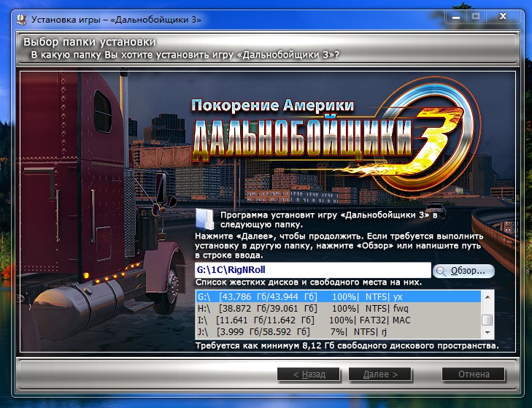Viewport: 532px width, 408px height.
Task: Click the disk list scrollbar thumb
Action: (x=487, y=320)
